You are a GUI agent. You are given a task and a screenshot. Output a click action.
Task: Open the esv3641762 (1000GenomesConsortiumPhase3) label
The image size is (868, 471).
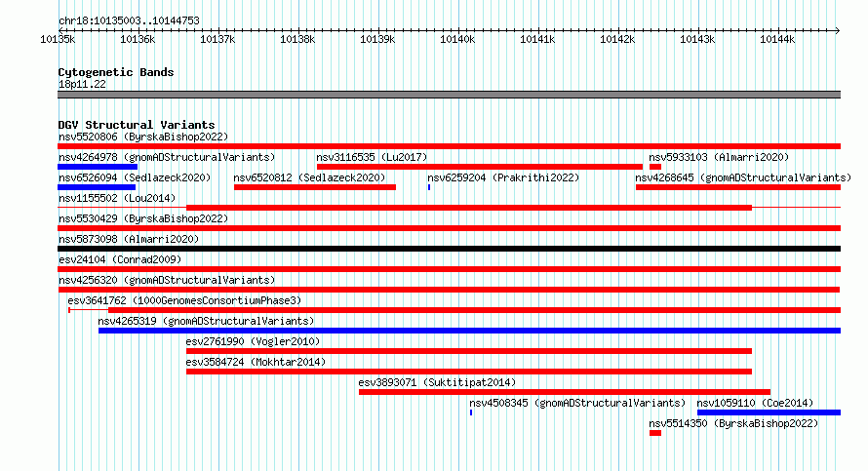[x=184, y=300]
